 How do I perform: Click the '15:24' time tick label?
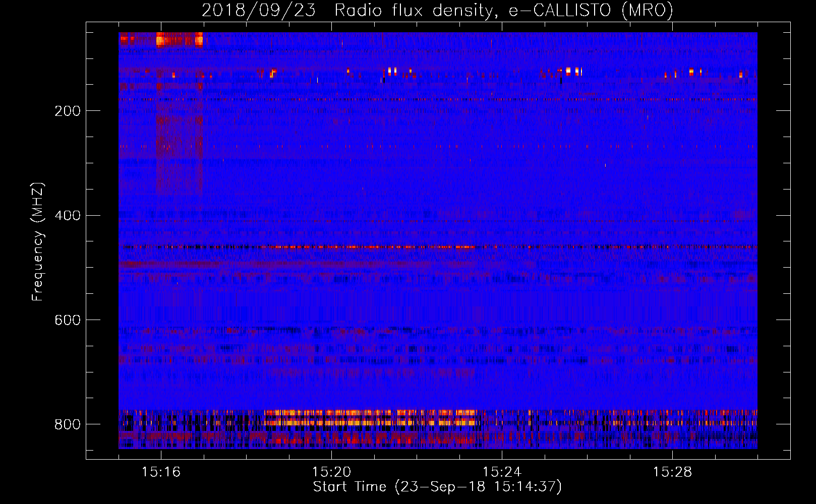[x=502, y=472]
